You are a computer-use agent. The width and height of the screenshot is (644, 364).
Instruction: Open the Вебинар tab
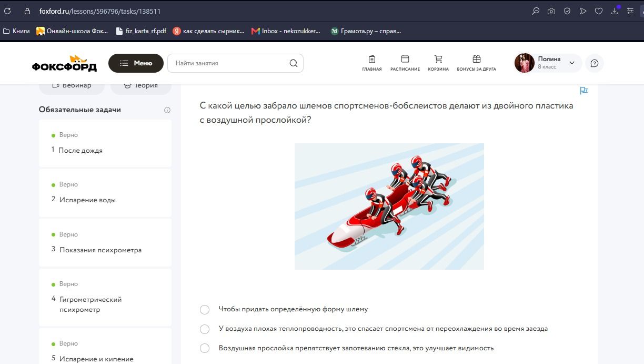pyautogui.click(x=72, y=86)
